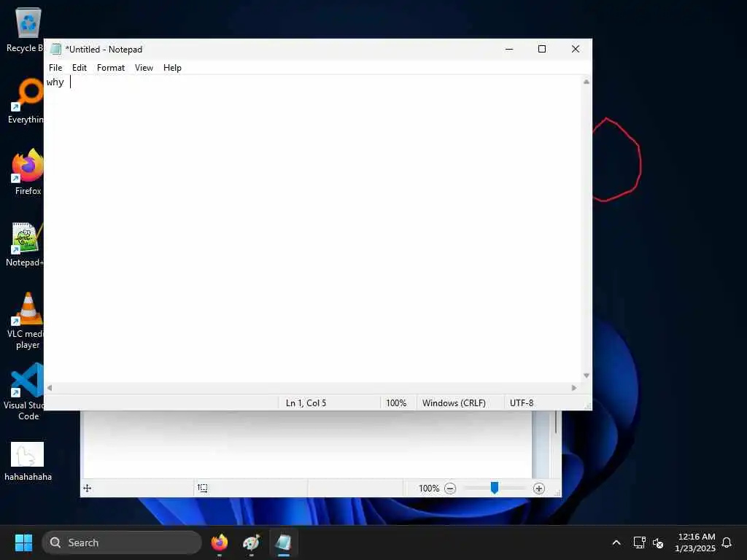Select the VLC media player desktop icon
The width and height of the screenshot is (747, 560).
coord(28,321)
